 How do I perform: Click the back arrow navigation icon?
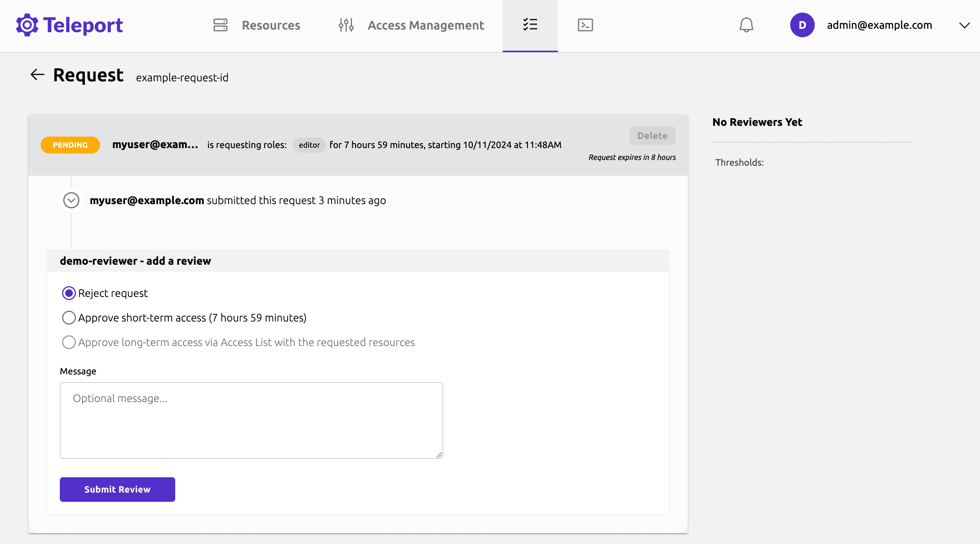pos(37,74)
